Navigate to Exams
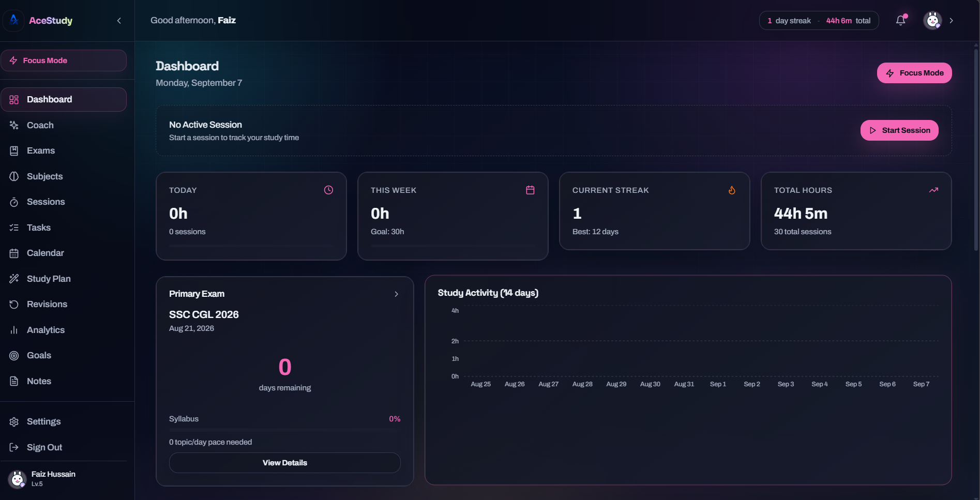The image size is (980, 500). click(x=64, y=150)
